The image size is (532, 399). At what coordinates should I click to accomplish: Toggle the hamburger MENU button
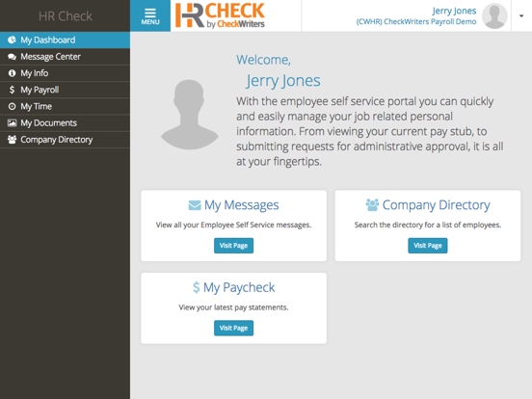tap(150, 16)
